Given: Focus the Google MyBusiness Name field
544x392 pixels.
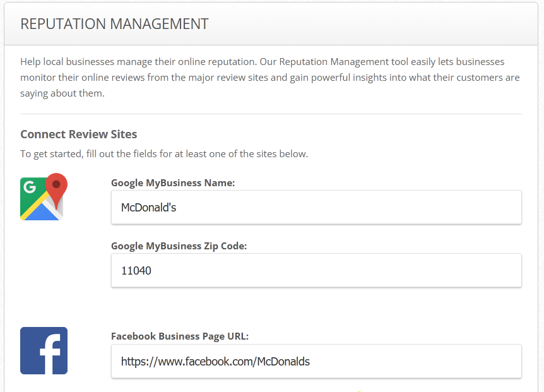Looking at the screenshot, I should tap(316, 207).
